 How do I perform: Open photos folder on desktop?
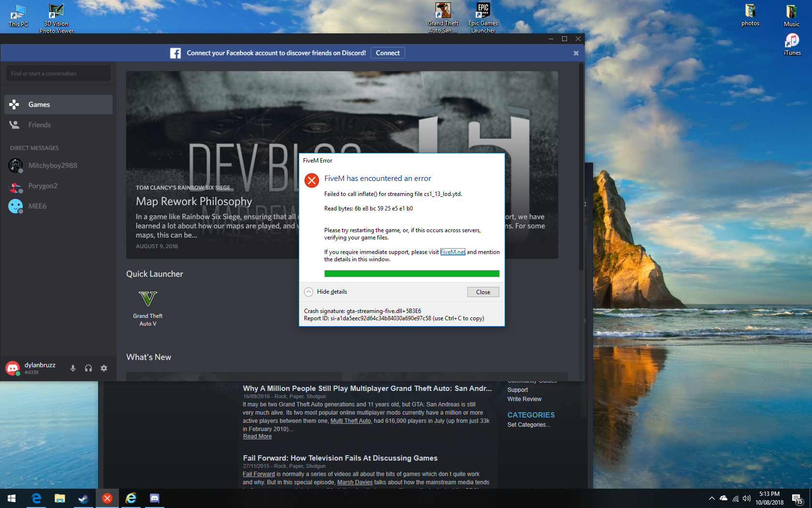click(750, 15)
